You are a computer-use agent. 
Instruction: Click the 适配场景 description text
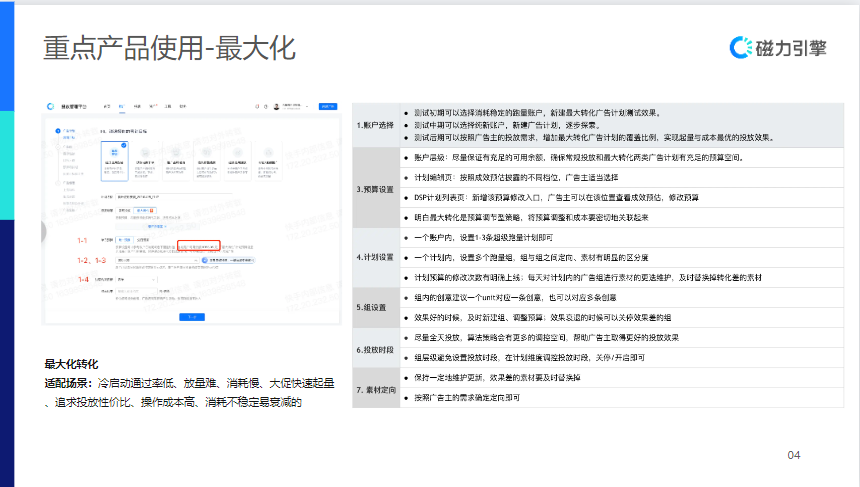click(x=189, y=393)
